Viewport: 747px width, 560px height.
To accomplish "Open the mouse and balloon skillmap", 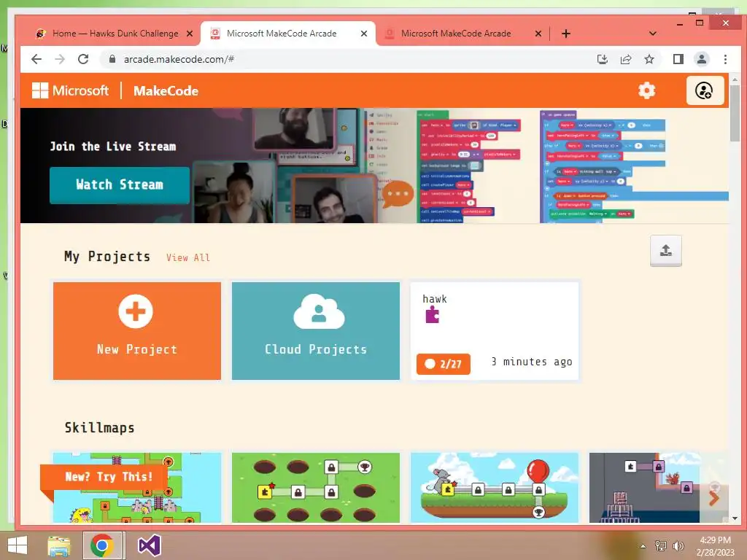I will [x=495, y=488].
